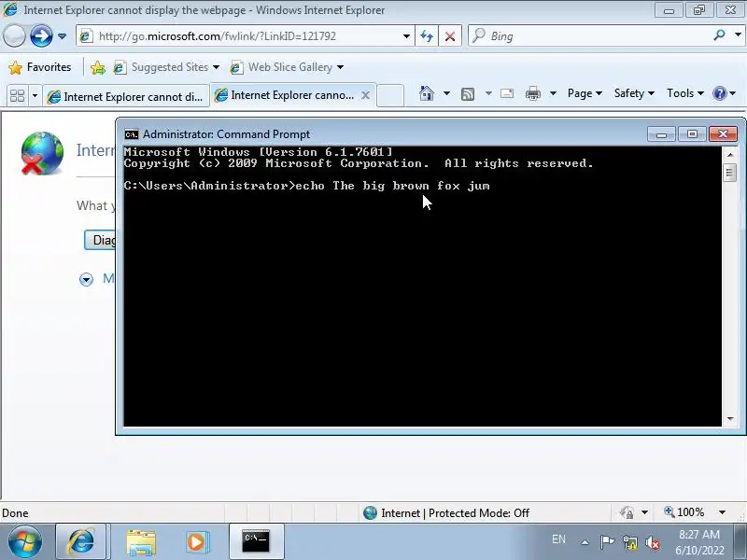Close the active Internet Explorer tab

pyautogui.click(x=365, y=95)
